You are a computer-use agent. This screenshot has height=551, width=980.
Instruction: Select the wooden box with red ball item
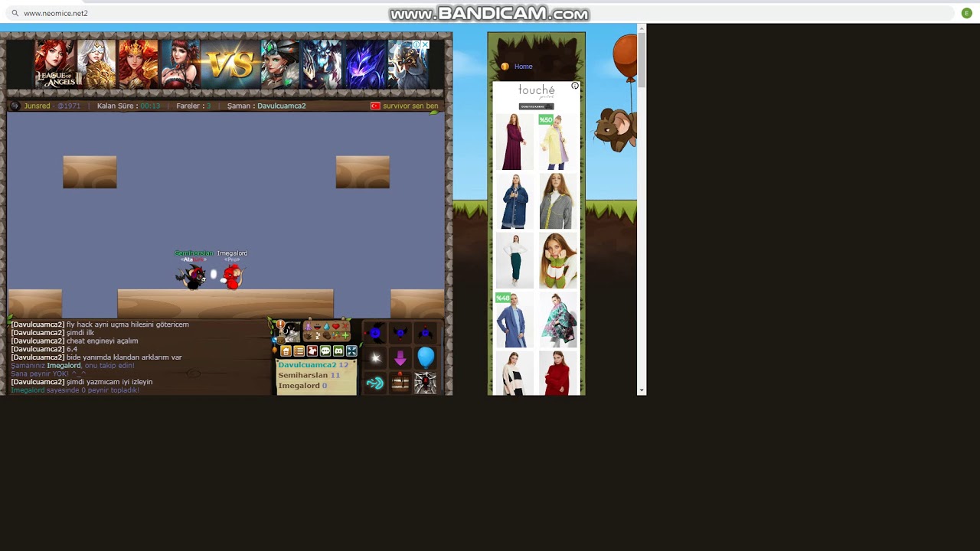point(400,383)
